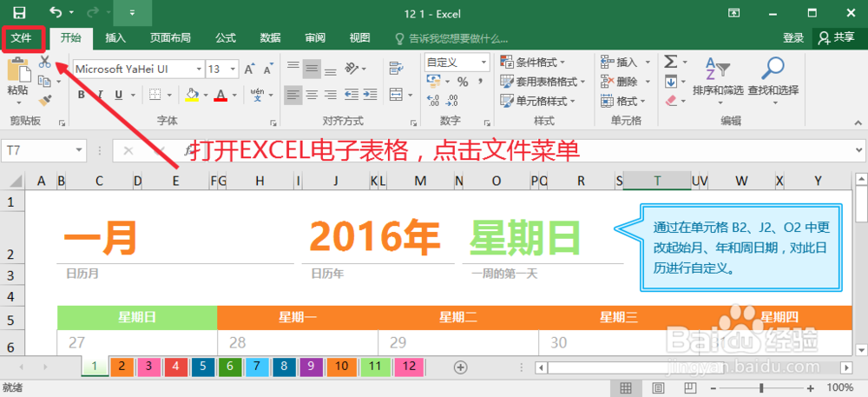Click the 共享 share button
Image resolution: width=868 pixels, height=397 pixels.
click(x=837, y=37)
